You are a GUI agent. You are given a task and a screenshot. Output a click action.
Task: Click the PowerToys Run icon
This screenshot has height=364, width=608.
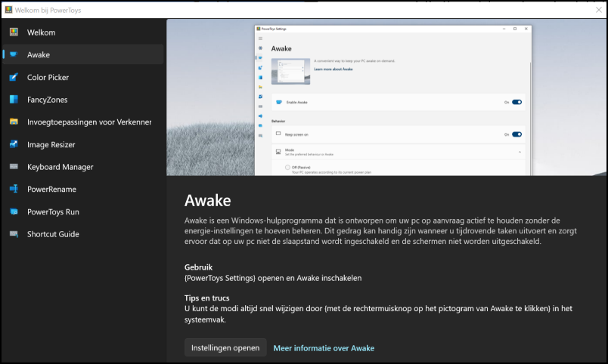coord(14,211)
